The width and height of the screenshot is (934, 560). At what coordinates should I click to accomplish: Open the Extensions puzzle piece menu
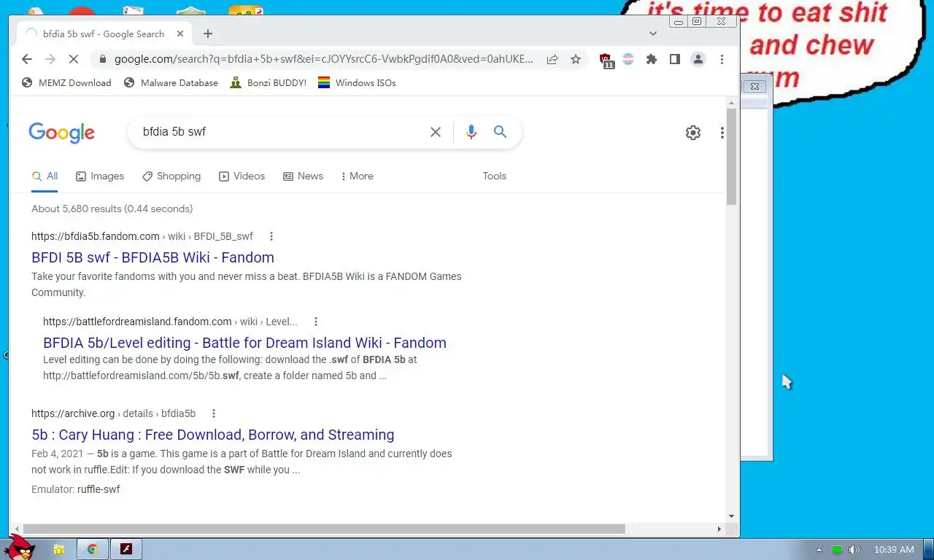[652, 60]
